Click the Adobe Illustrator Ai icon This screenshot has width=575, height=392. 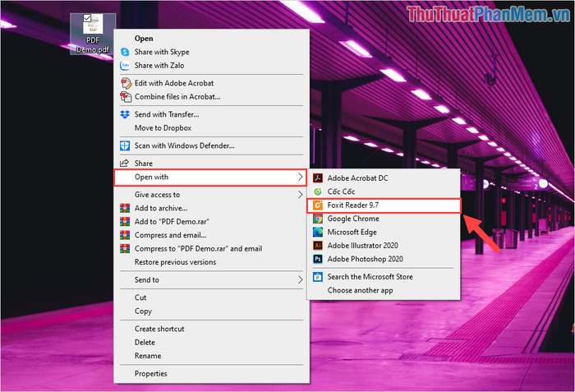(x=318, y=246)
